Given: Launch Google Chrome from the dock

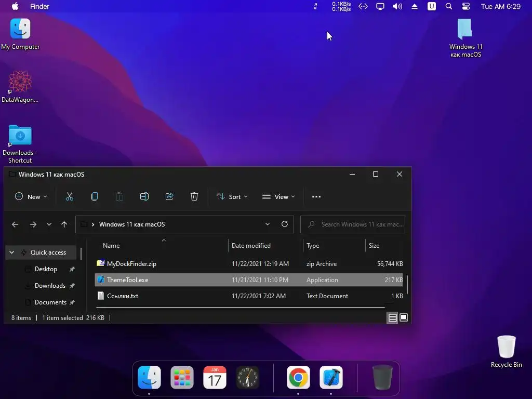Looking at the screenshot, I should point(298,377).
